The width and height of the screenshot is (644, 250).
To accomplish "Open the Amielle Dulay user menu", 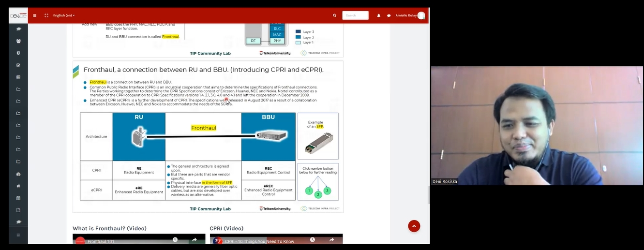I will (410, 15).
